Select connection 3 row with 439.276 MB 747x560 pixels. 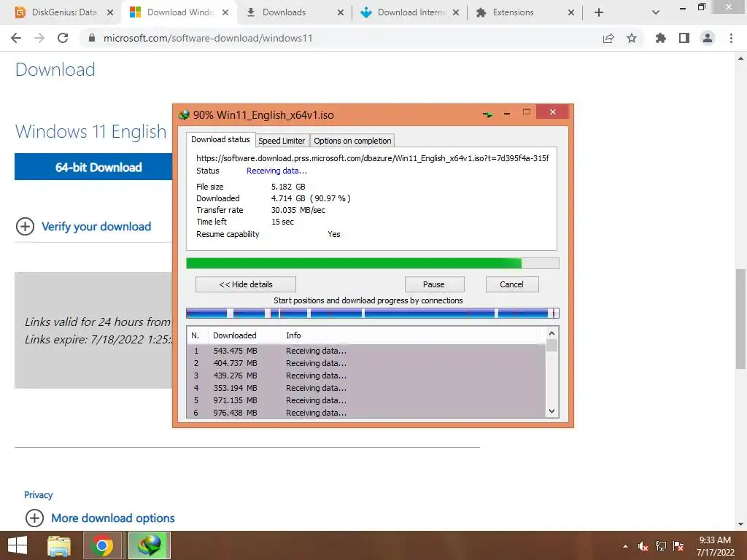[x=366, y=376]
